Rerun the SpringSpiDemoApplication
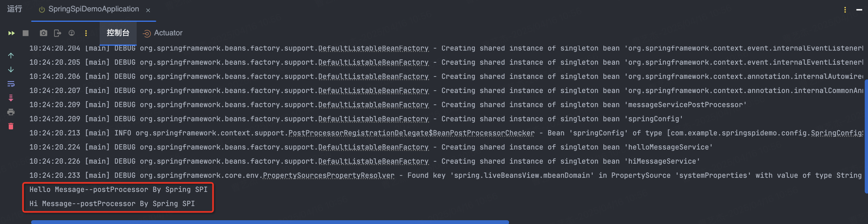The image size is (868, 224). coord(11,33)
